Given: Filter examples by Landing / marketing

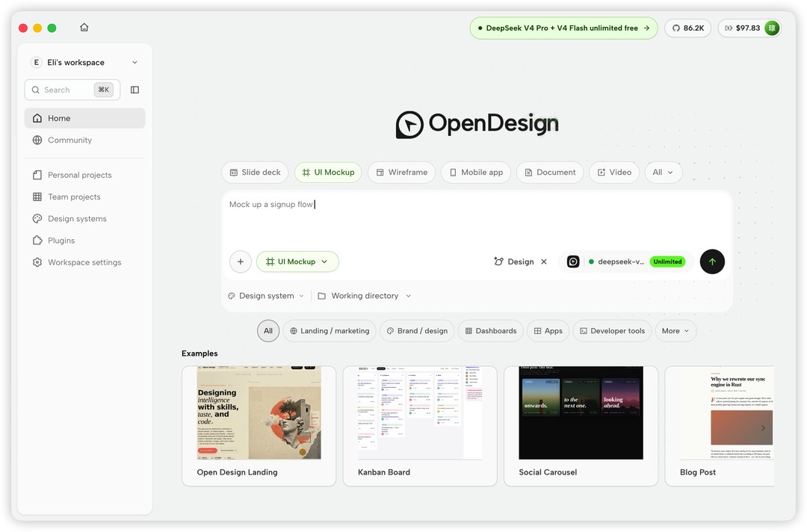Looking at the screenshot, I should coord(330,331).
